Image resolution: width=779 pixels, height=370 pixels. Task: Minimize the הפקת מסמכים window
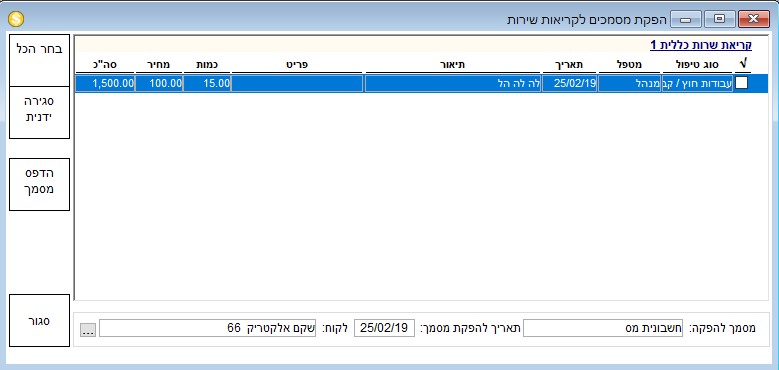click(686, 19)
